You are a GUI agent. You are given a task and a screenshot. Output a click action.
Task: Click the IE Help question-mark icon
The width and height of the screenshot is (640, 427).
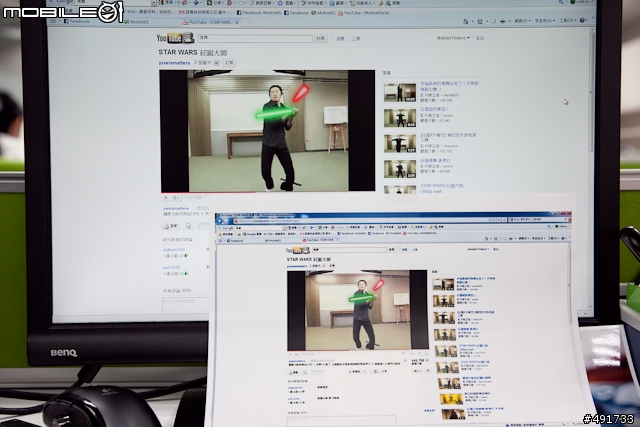point(582,20)
